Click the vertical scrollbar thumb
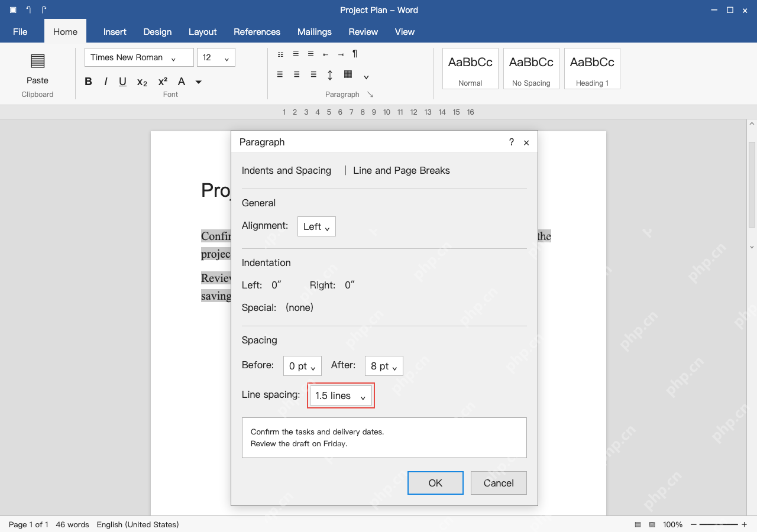757x532 pixels. click(x=752, y=184)
